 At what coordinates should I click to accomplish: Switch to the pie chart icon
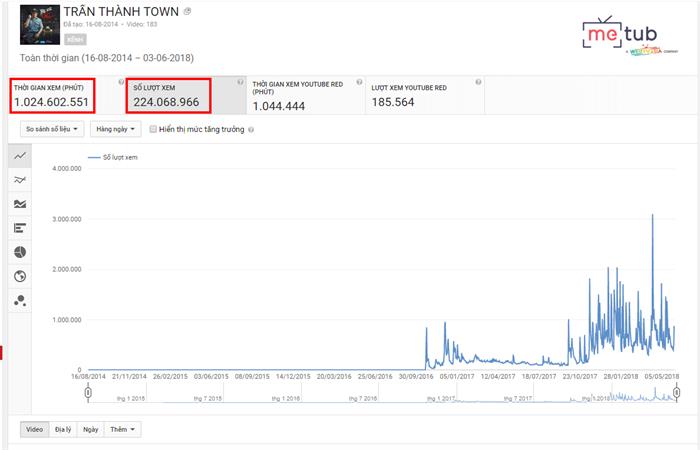(x=20, y=252)
